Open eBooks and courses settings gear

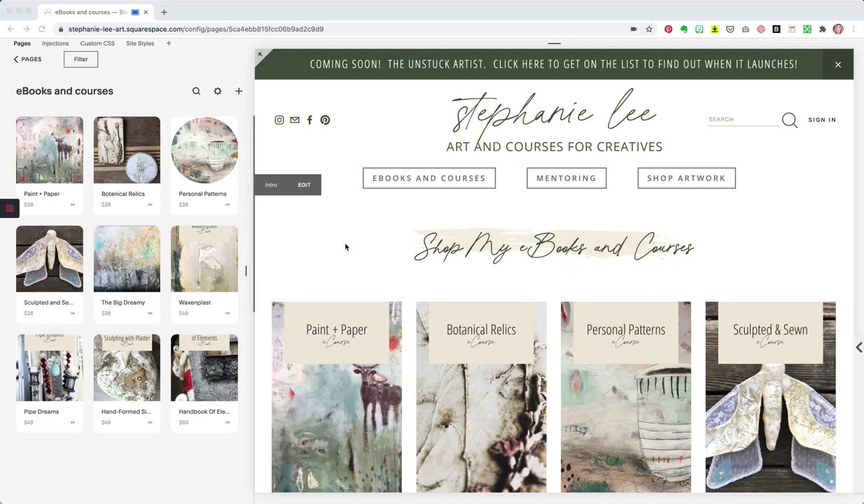218,91
